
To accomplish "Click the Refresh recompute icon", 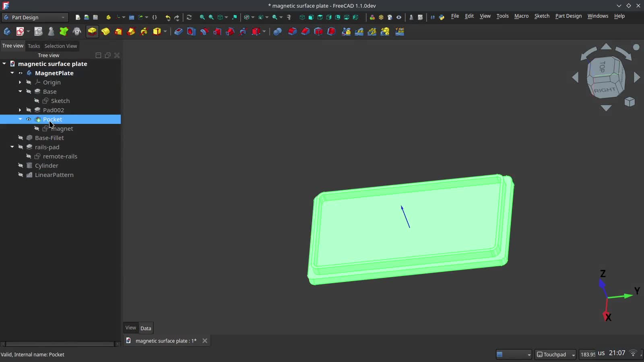I will point(189,17).
